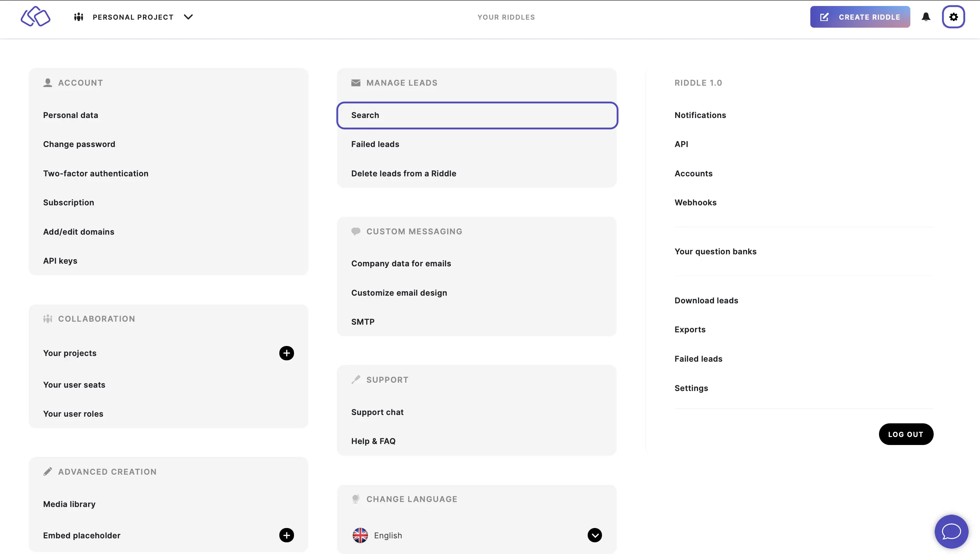Click the Log Out button
The width and height of the screenshot is (980, 560).
click(x=905, y=434)
